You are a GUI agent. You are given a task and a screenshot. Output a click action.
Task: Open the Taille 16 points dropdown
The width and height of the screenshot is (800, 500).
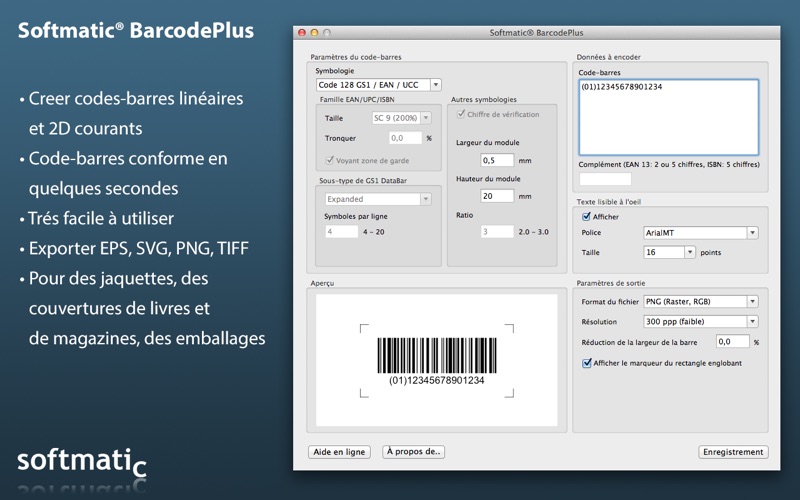coord(669,252)
